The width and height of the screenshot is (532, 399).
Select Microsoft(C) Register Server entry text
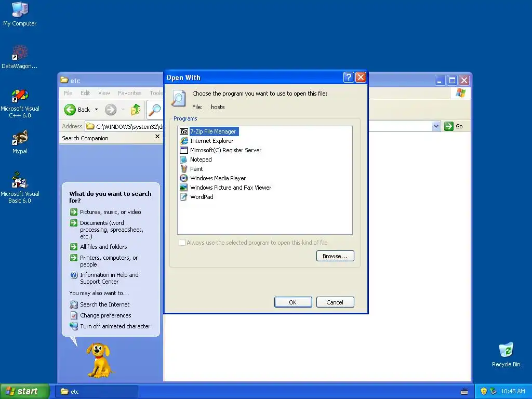click(225, 150)
